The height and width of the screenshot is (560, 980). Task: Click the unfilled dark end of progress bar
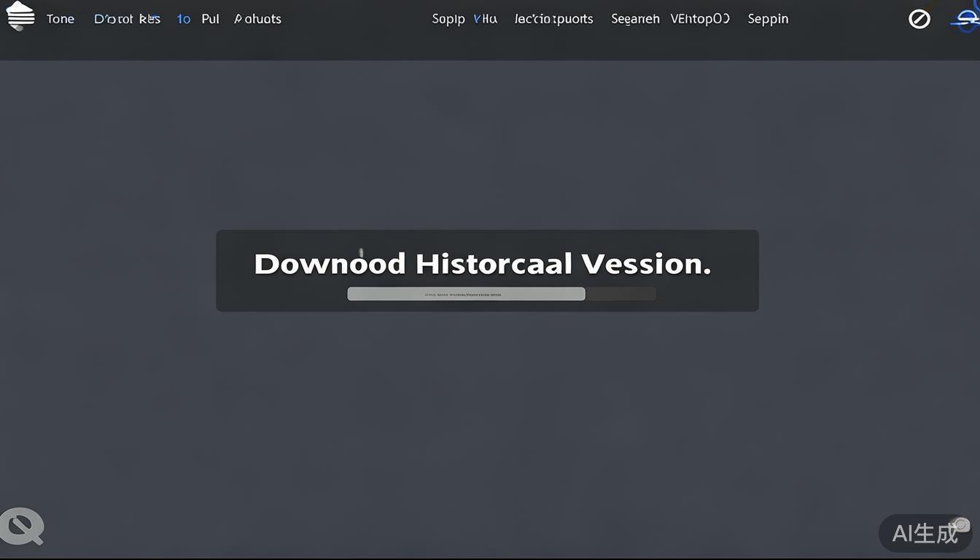coord(621,294)
